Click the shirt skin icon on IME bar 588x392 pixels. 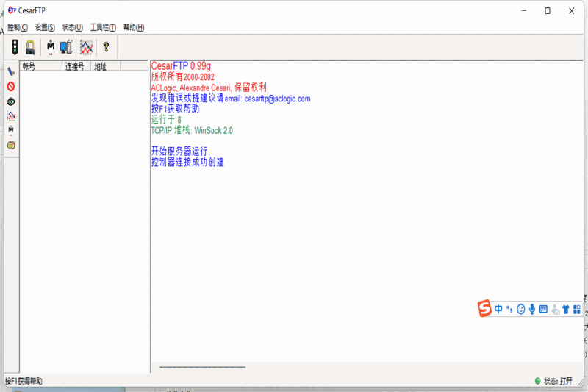click(x=566, y=309)
